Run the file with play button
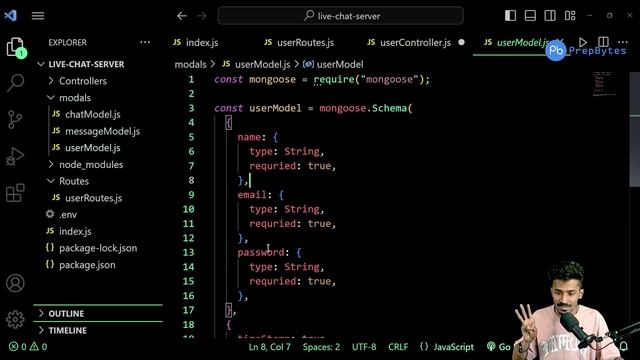This screenshot has height=360, width=640. pos(583,42)
